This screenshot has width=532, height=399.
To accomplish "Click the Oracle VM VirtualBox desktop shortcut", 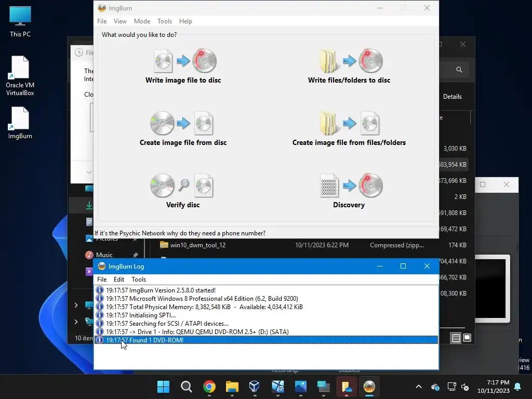I will [20, 76].
